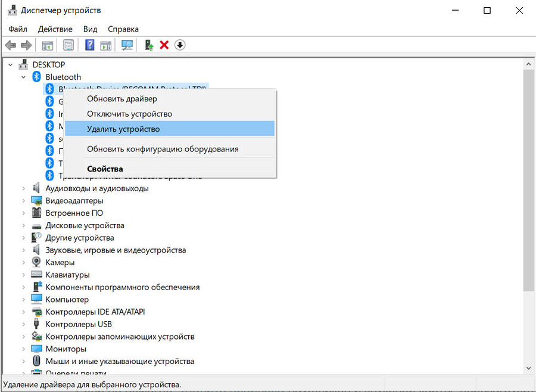
Task: Click the black down arrow circle toolbar icon
Action: tap(180, 45)
